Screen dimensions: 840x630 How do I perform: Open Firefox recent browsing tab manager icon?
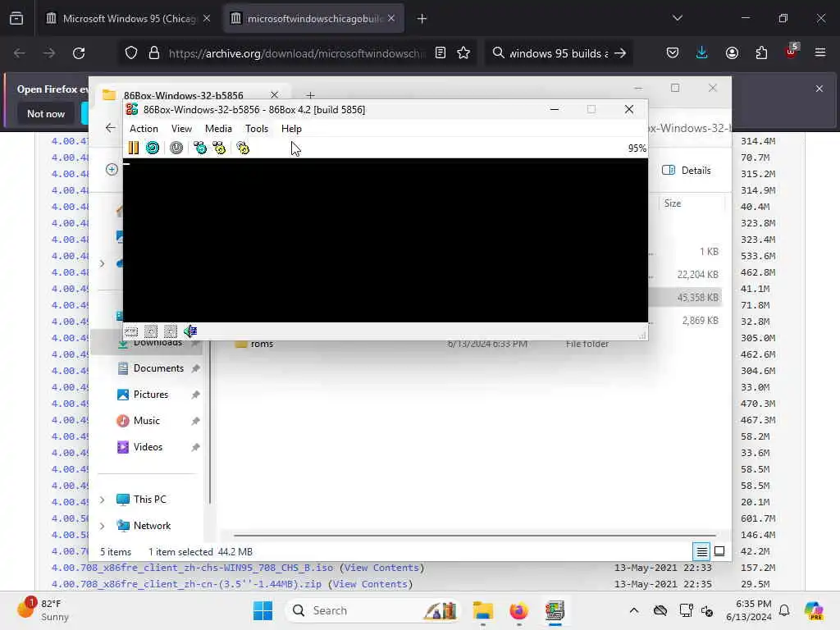16,19
